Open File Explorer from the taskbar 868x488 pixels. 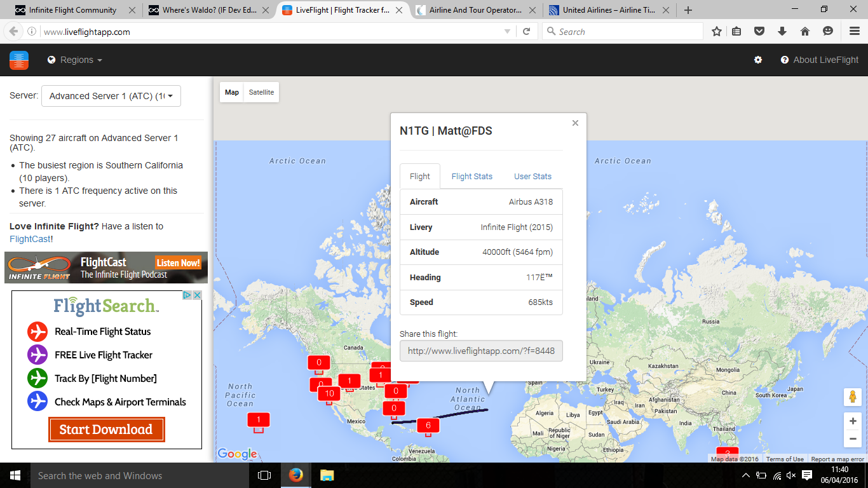tap(327, 475)
